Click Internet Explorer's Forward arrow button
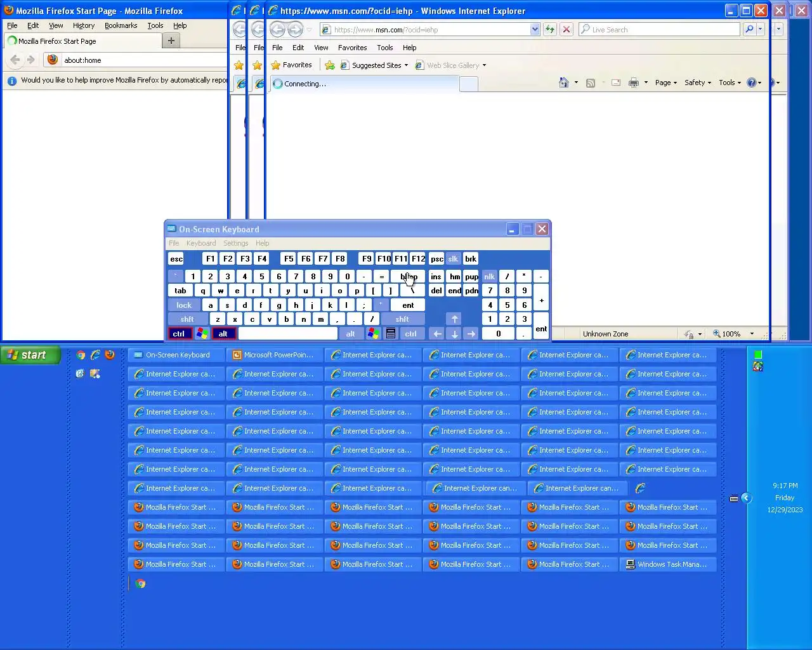 tap(295, 29)
